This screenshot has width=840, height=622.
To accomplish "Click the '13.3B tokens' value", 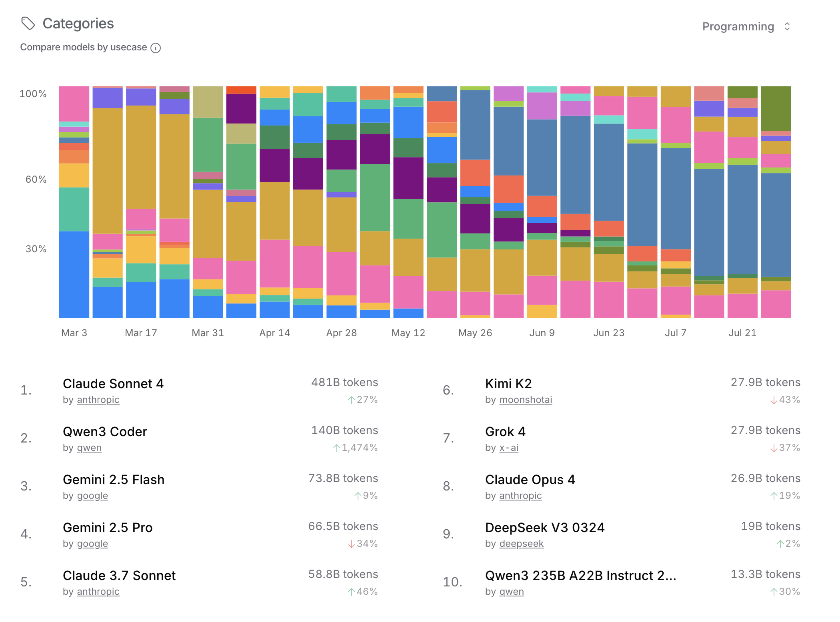I will tap(765, 574).
